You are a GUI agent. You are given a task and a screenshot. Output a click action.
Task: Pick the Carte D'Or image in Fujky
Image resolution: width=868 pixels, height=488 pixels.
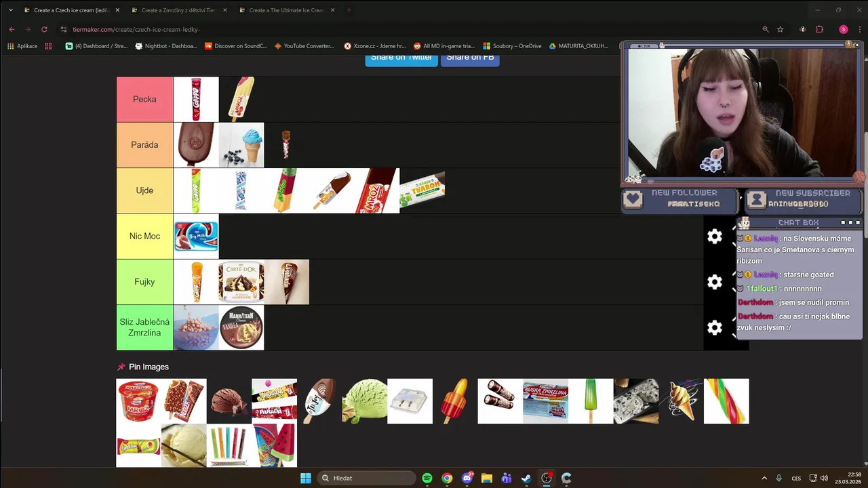point(241,282)
